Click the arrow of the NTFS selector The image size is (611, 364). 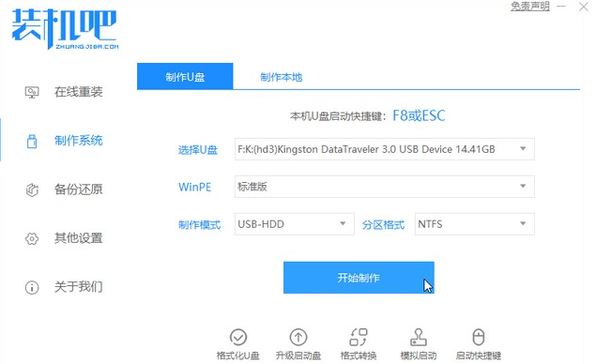[x=523, y=223]
